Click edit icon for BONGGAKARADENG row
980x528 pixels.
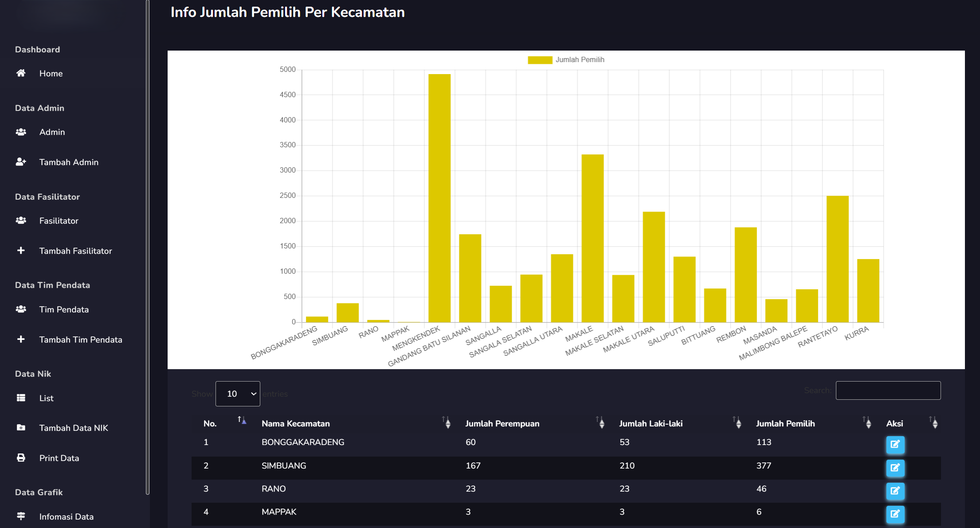[x=895, y=444]
